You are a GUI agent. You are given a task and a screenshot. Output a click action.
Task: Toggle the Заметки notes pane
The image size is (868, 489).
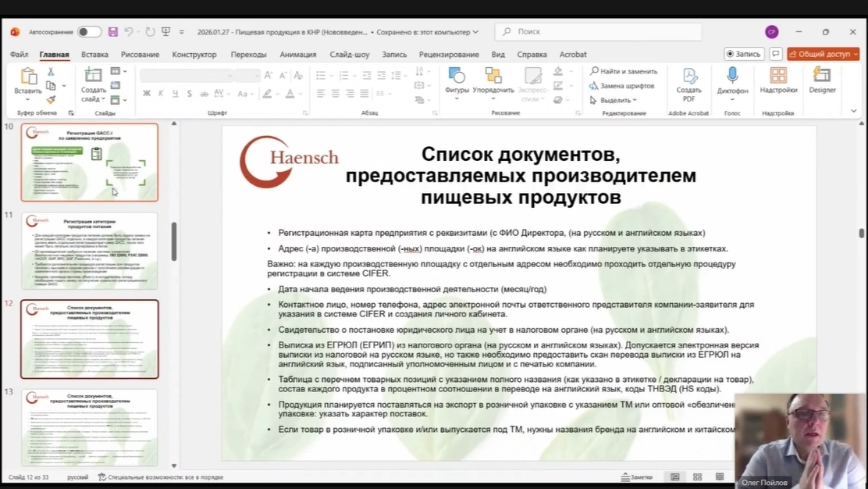click(x=636, y=477)
